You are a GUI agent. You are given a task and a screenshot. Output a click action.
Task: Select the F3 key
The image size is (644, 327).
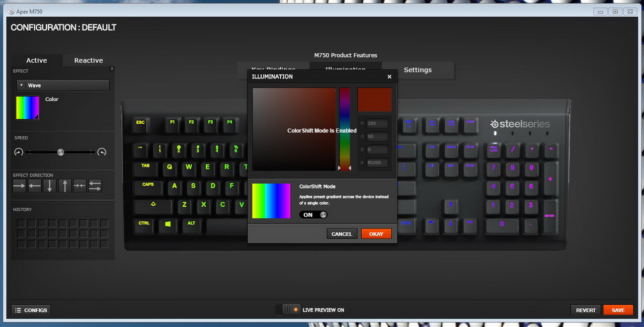pos(211,124)
